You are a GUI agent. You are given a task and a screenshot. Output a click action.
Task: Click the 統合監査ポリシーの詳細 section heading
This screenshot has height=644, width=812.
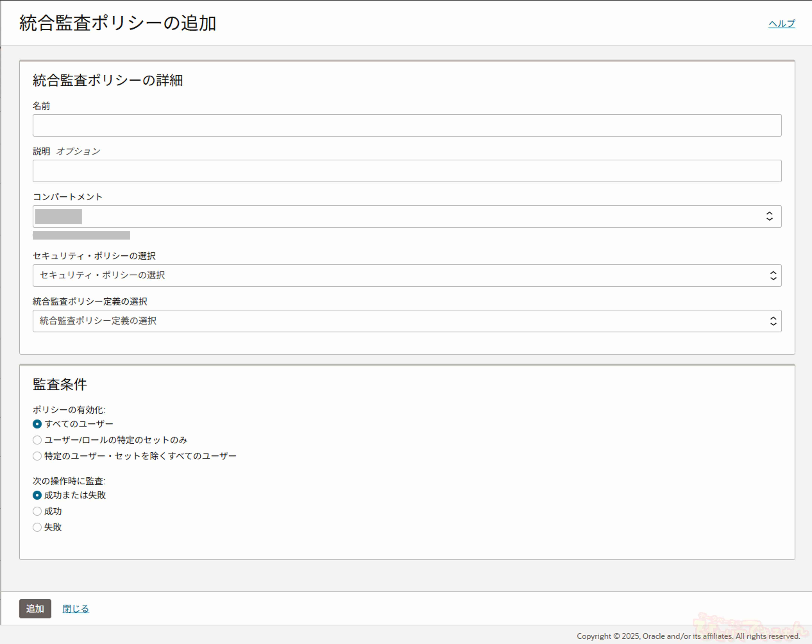point(108,80)
